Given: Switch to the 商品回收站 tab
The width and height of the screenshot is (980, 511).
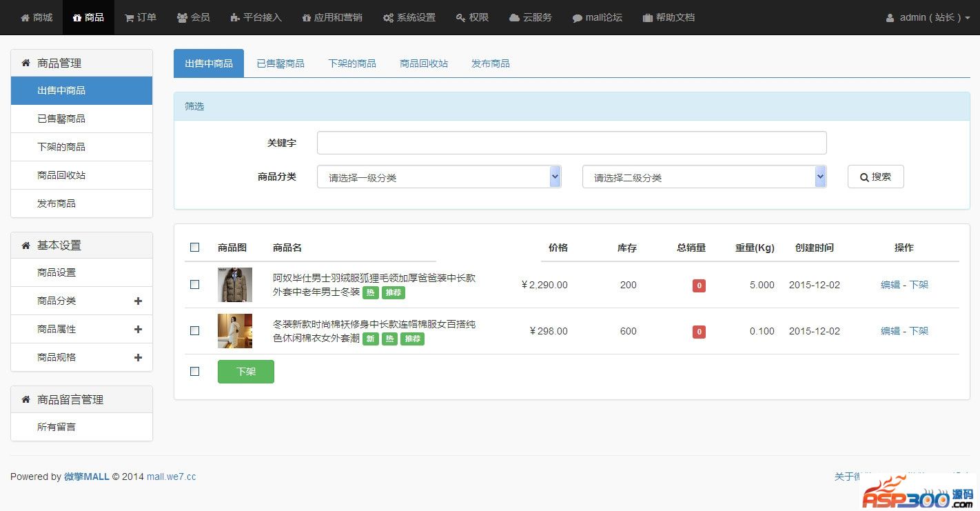Looking at the screenshot, I should [x=424, y=63].
